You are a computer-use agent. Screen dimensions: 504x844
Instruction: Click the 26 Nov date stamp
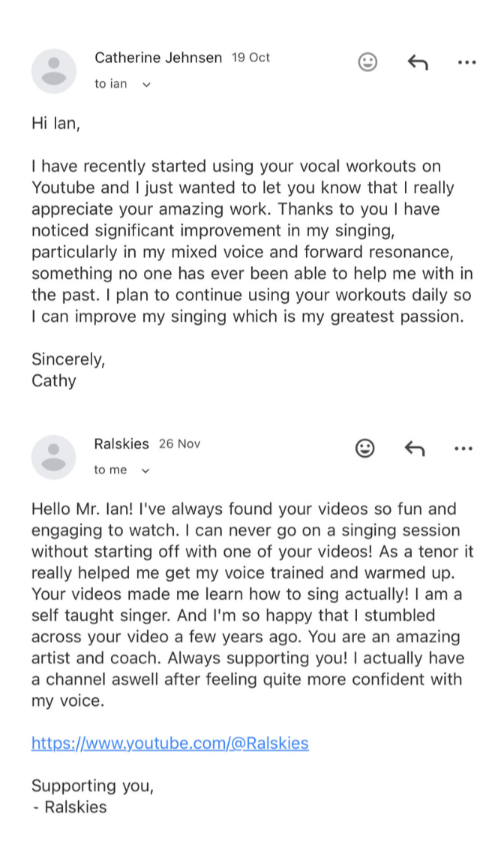(179, 444)
